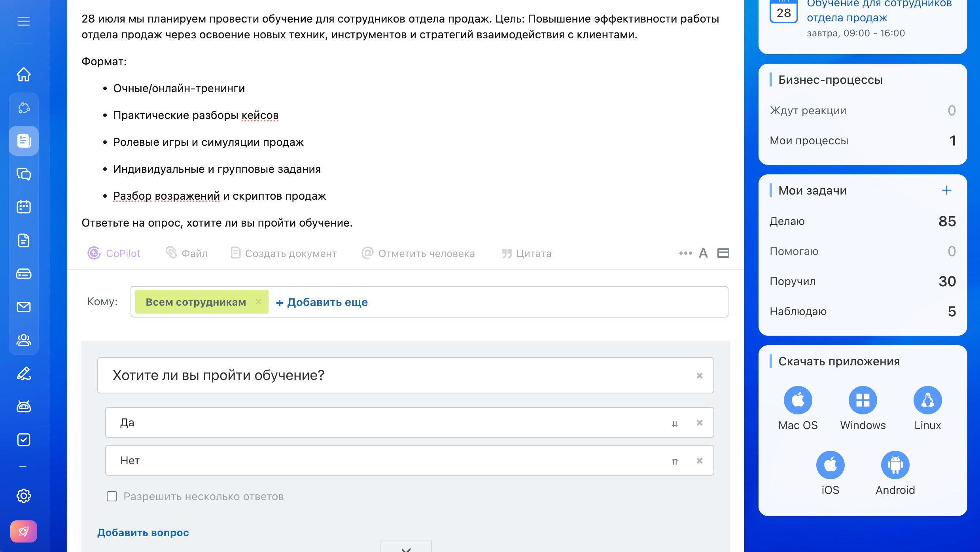Add a new task with plus icon
The image size is (980, 552).
(x=946, y=190)
